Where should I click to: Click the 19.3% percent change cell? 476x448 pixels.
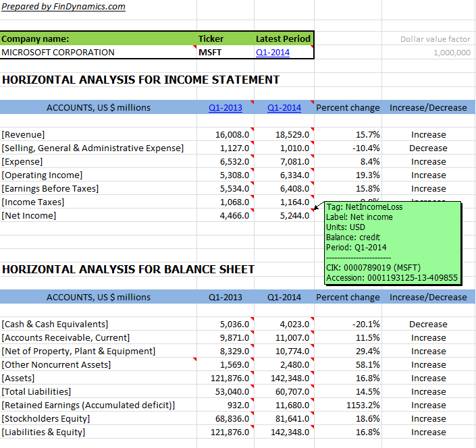pyautogui.click(x=367, y=175)
